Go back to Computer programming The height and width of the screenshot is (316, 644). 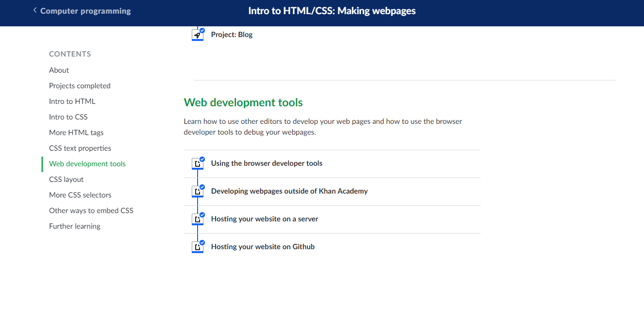(85, 11)
